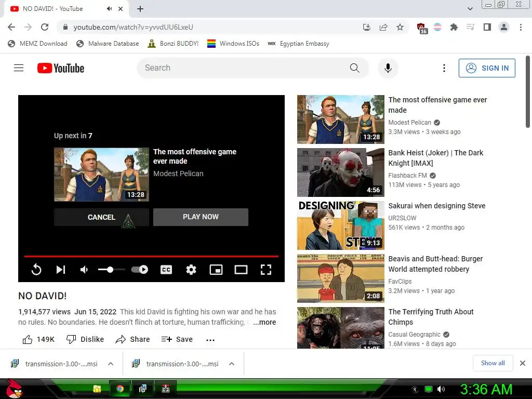The height and width of the screenshot is (399, 532).
Task: Click the Dislike button
Action: pos(85,339)
